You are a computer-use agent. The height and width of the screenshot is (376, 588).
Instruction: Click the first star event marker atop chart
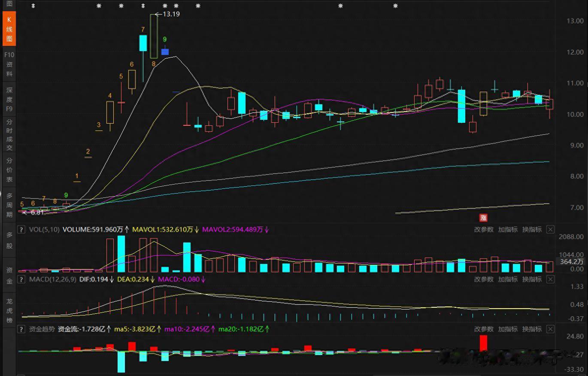[99, 6]
